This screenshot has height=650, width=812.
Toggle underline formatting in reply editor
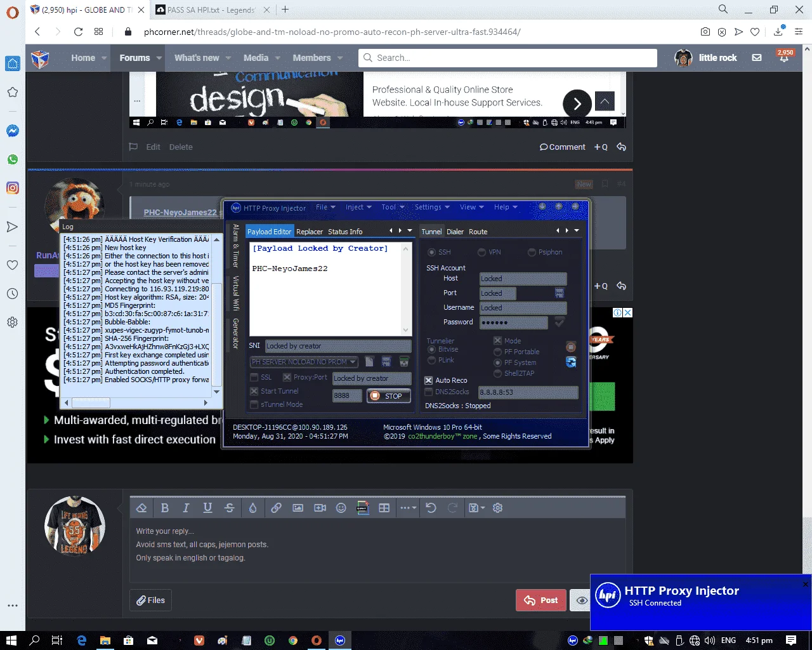[x=207, y=508]
